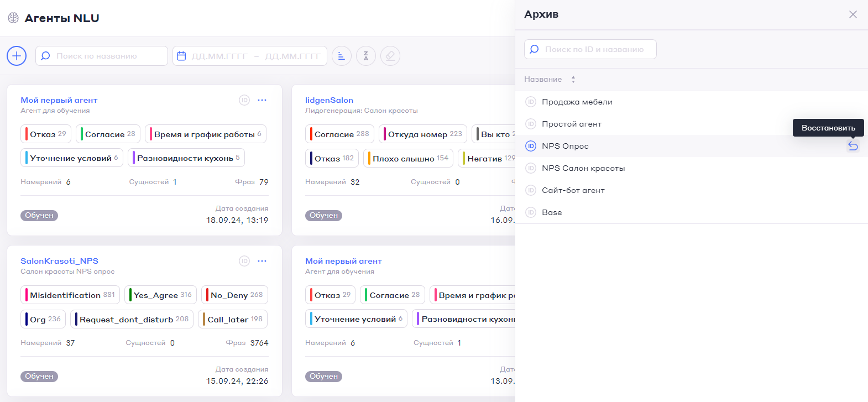Image resolution: width=868 pixels, height=402 pixels.
Task: Click ID icon of NPS Салон красоты row
Action: coord(531,168)
